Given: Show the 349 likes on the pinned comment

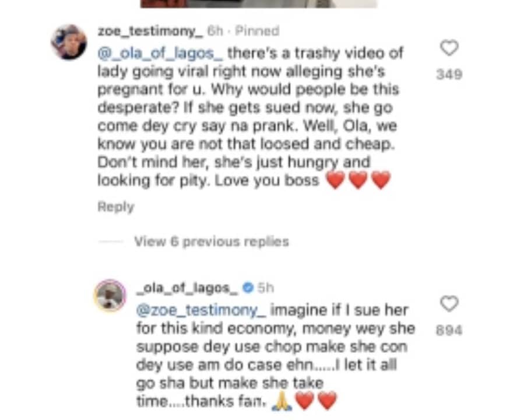Looking at the screenshot, I should coord(449,74).
